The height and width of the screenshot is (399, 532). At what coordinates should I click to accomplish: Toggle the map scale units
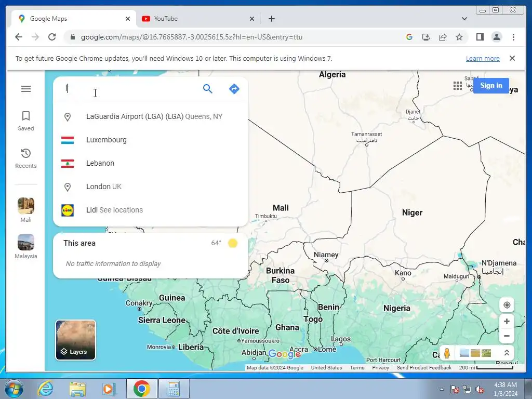coord(486,367)
